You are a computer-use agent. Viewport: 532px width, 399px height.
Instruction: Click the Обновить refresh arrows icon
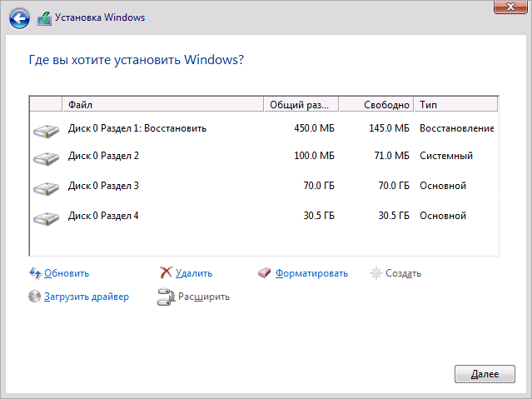(x=34, y=272)
